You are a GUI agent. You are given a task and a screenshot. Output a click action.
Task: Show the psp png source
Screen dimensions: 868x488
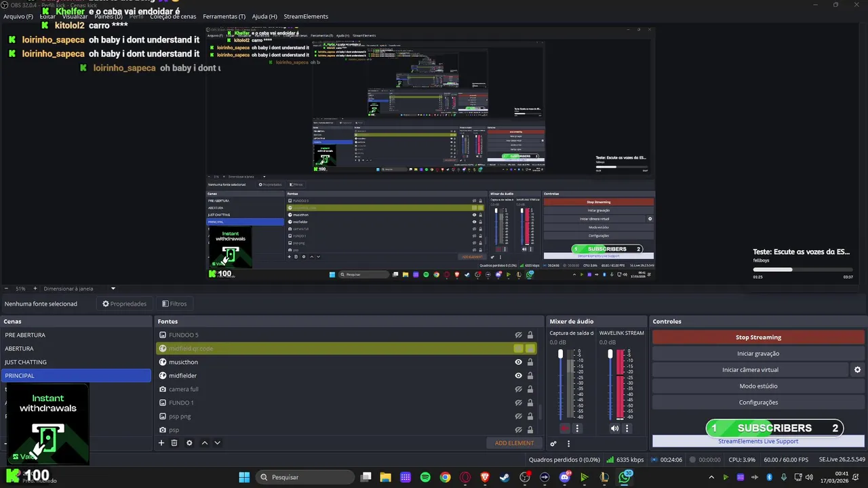[519, 416]
